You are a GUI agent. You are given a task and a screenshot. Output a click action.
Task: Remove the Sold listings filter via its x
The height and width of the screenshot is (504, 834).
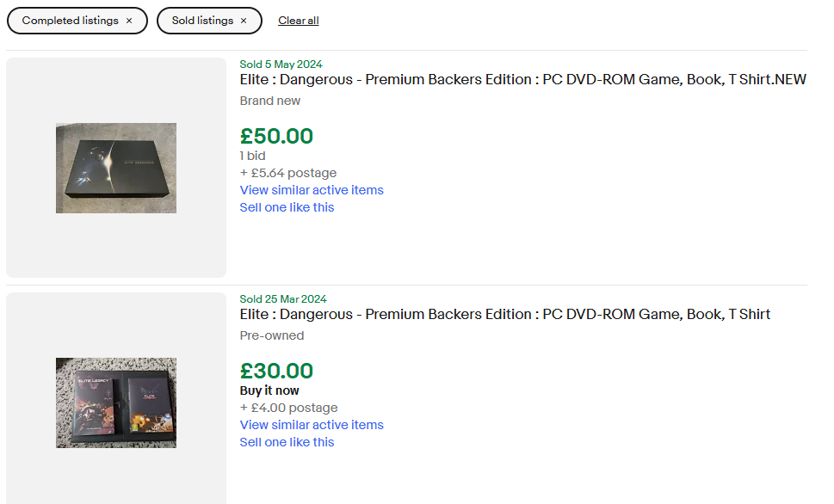[244, 21]
